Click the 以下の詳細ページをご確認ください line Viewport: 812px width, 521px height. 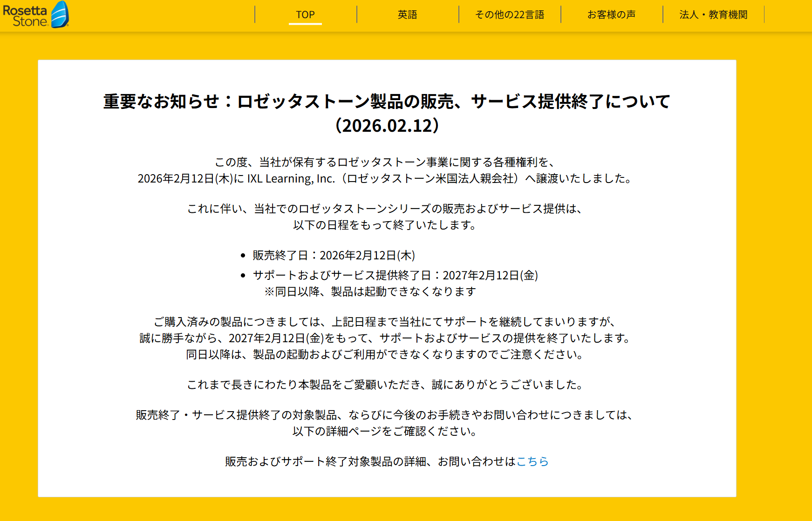coord(386,431)
